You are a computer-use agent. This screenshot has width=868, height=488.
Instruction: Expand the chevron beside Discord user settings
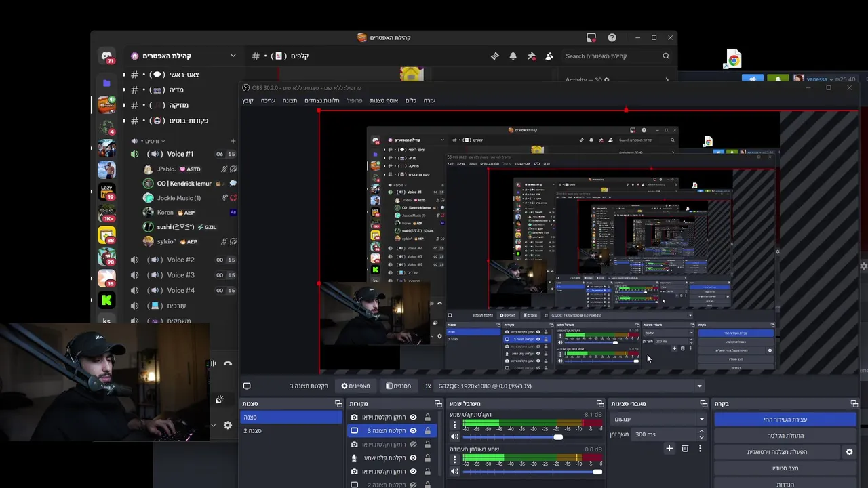pyautogui.click(x=213, y=425)
